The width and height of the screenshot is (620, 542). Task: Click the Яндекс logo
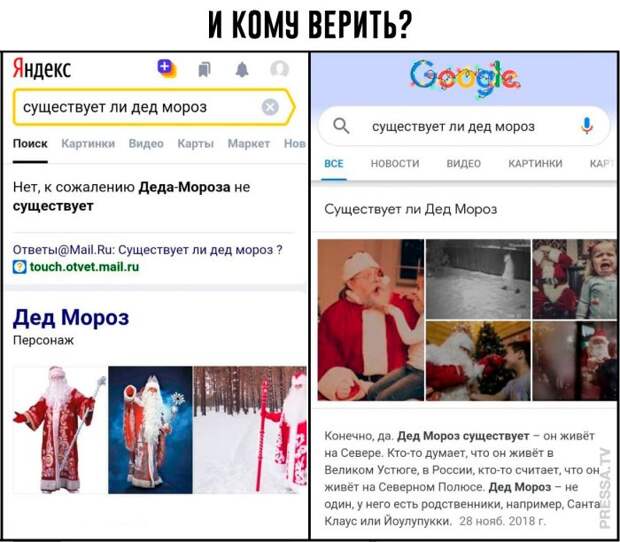coord(42,68)
